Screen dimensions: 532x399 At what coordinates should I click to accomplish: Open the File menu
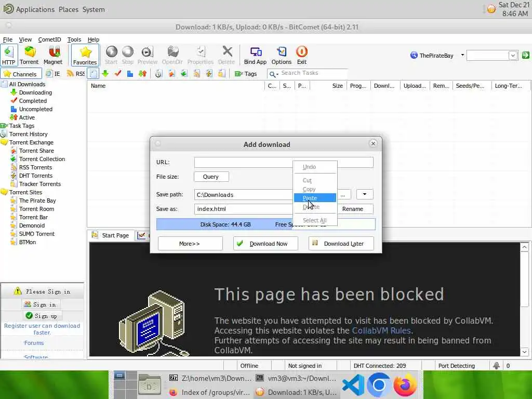pyautogui.click(x=7, y=39)
